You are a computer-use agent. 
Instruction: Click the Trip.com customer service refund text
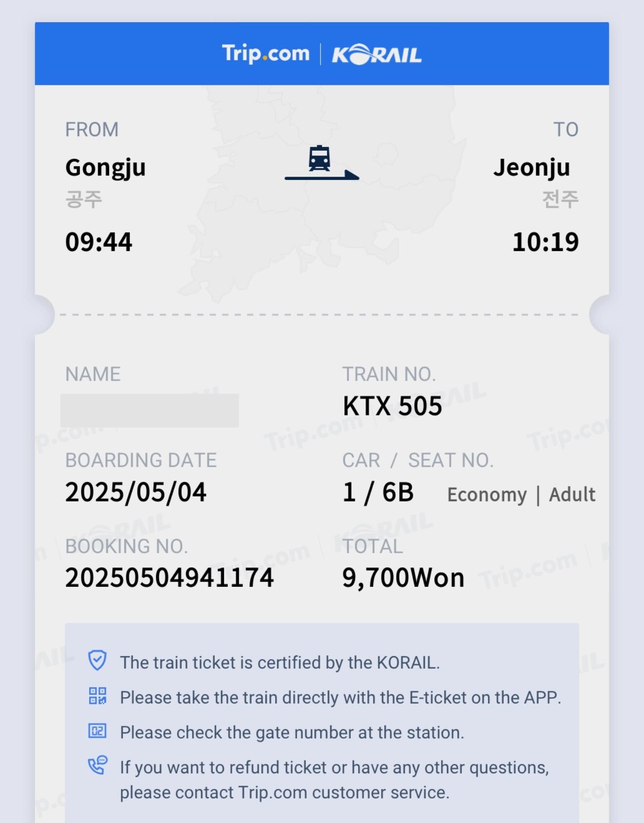335,780
